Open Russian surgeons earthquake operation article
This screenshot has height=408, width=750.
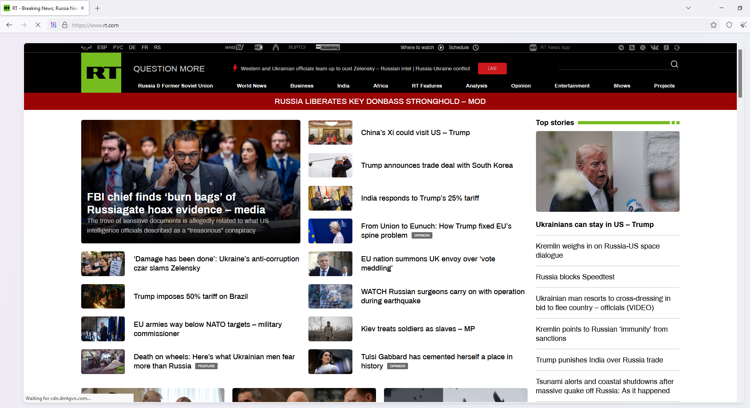click(442, 296)
